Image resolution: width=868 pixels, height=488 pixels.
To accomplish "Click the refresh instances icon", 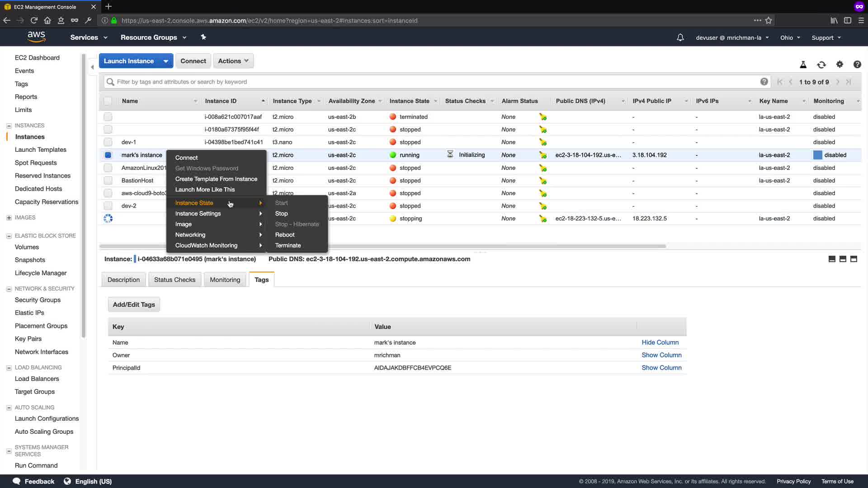I will coord(821,65).
